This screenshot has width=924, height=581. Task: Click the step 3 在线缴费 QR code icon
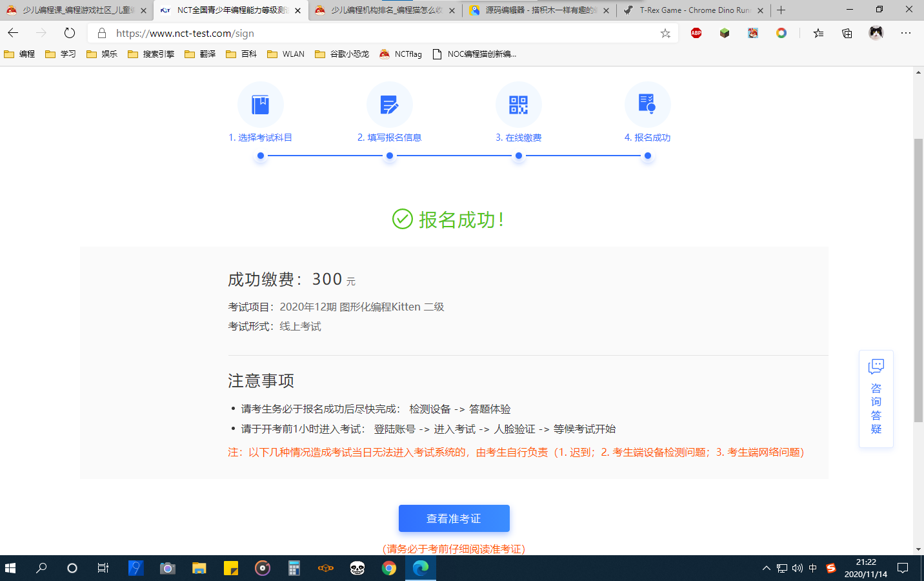518,105
